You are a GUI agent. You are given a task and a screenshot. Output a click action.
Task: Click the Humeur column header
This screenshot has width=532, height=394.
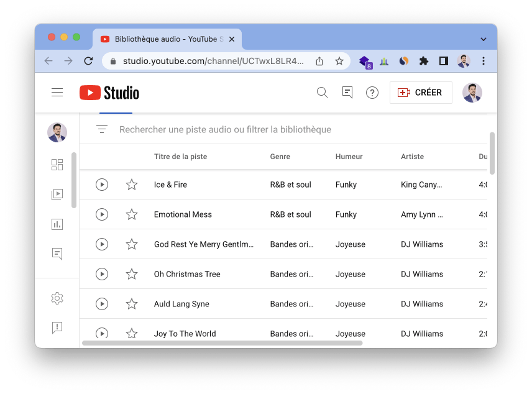(349, 157)
